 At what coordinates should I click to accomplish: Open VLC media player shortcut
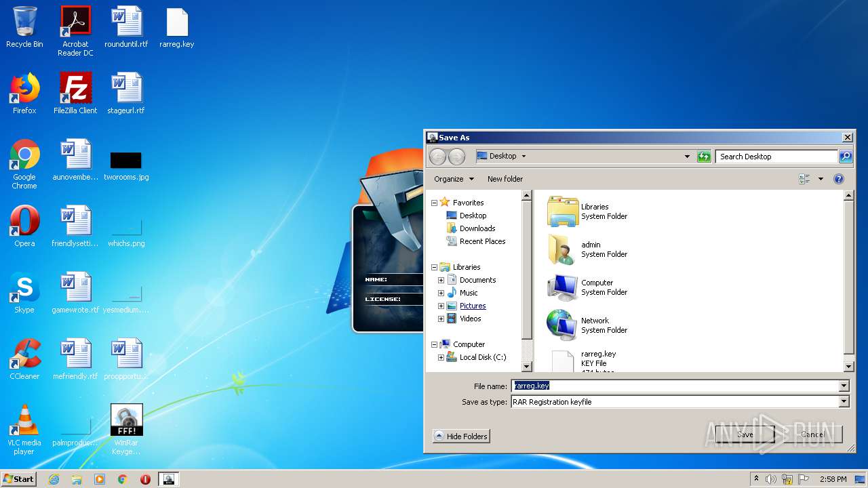pos(24,430)
